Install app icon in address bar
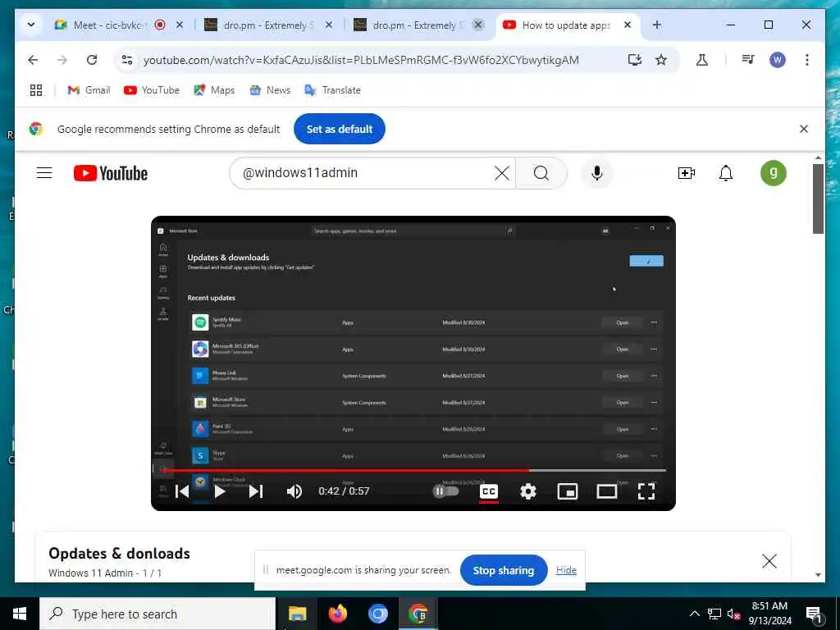Image resolution: width=840 pixels, height=630 pixels. coord(635,60)
